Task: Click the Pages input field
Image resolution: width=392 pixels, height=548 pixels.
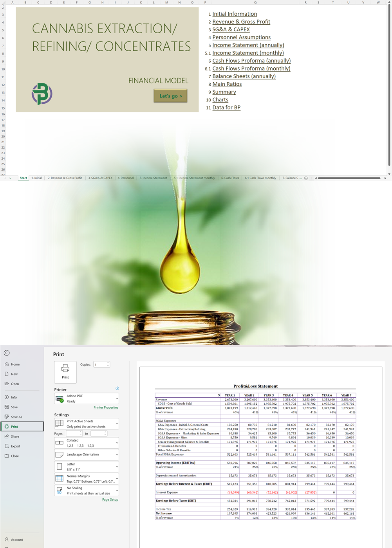Action: click(73, 433)
